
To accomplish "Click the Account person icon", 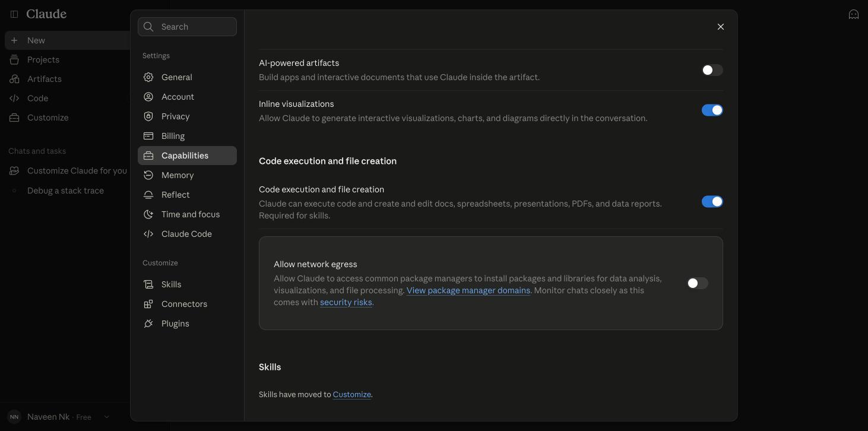I will tap(148, 97).
